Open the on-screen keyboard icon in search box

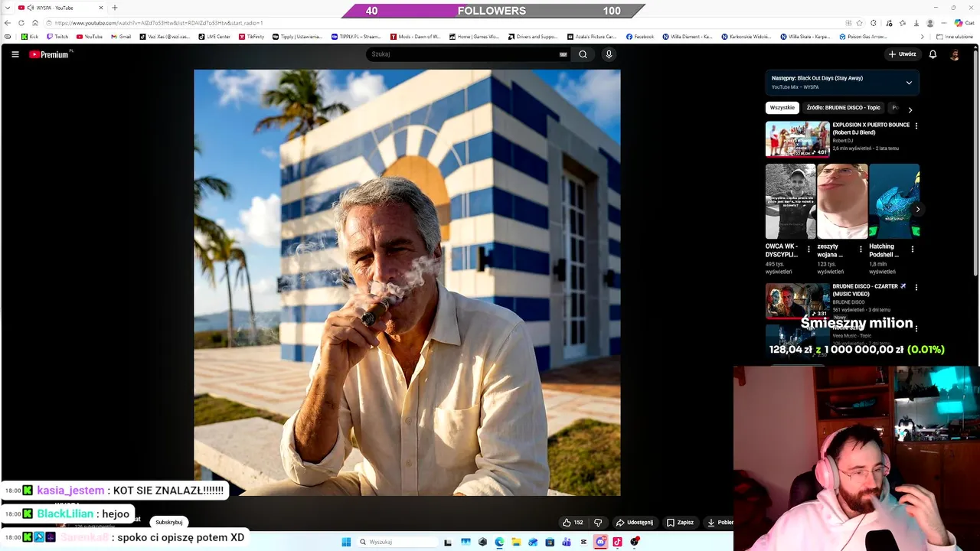click(563, 54)
